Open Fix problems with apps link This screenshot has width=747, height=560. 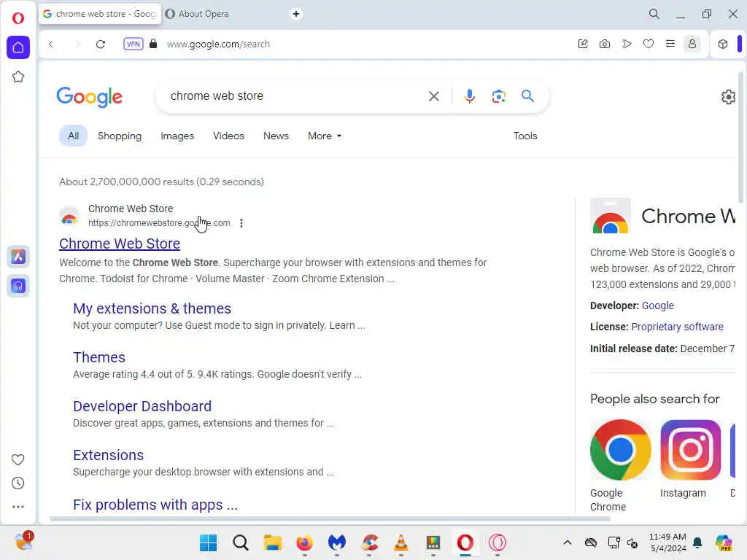tap(155, 505)
